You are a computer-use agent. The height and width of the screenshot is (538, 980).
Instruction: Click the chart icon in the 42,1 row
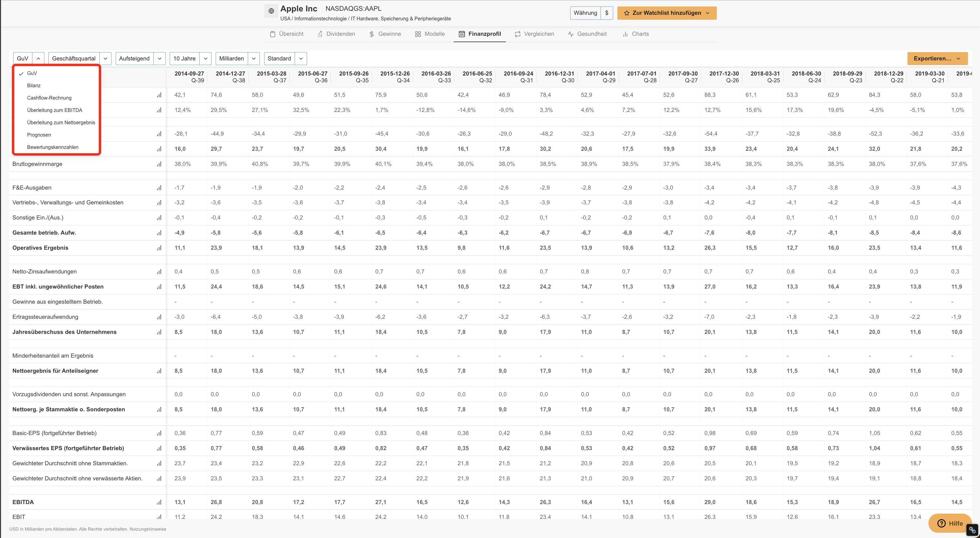point(159,95)
